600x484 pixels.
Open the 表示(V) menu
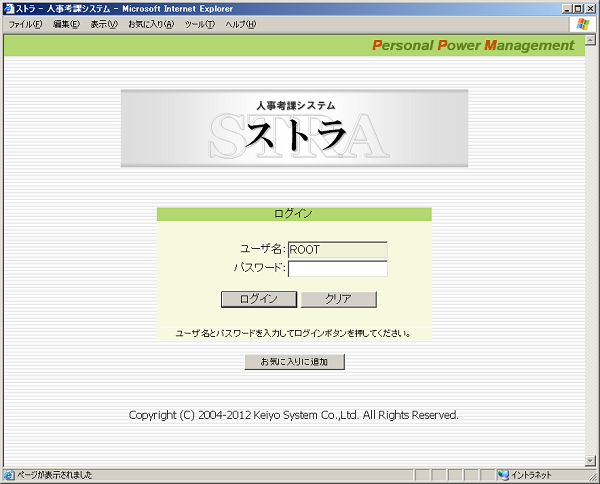pos(104,24)
